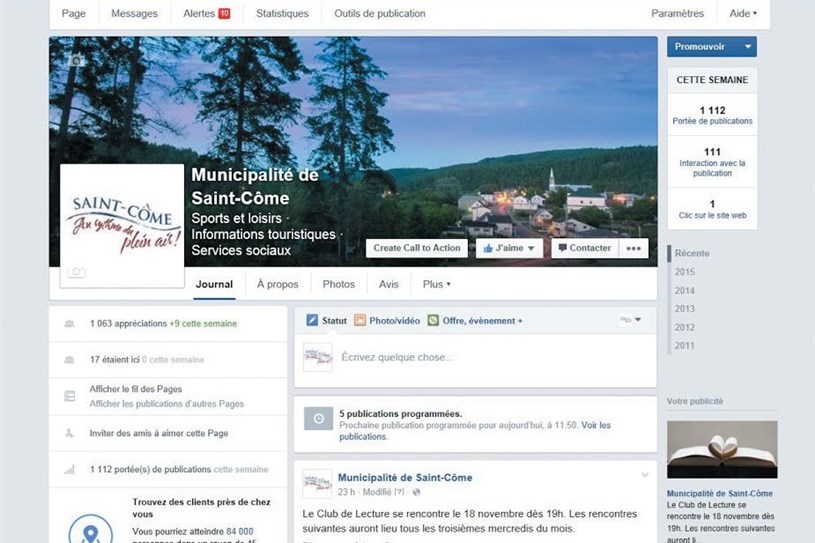Click ad title Municipalité de Saint-Côme
The width and height of the screenshot is (815, 543).
719,494
